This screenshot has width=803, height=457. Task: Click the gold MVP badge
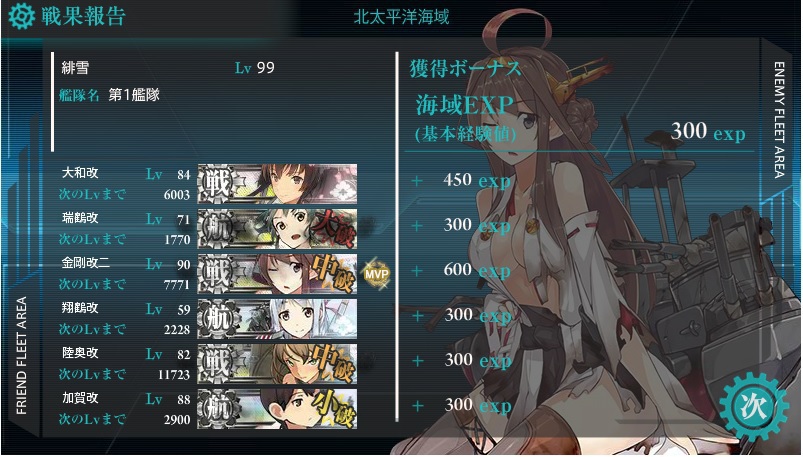[x=377, y=274]
